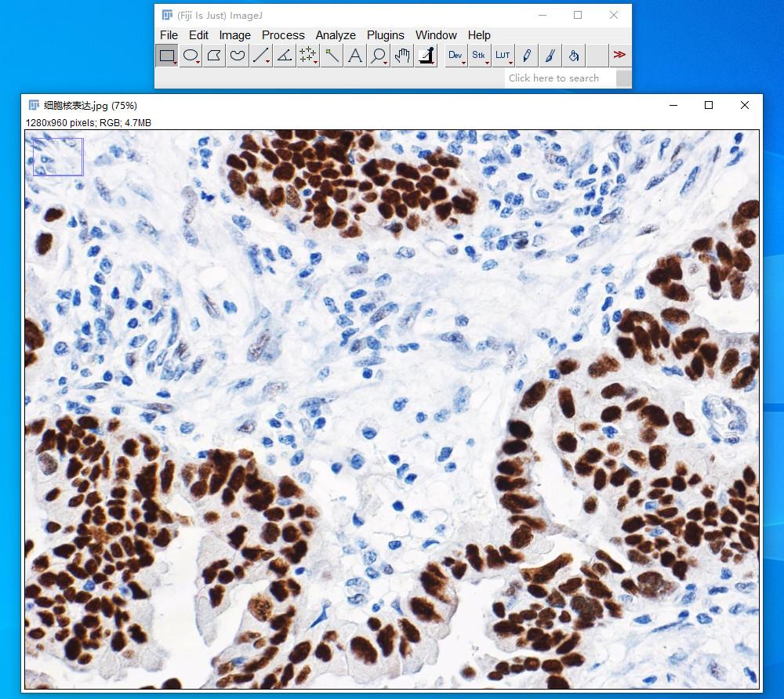This screenshot has height=699, width=784.
Task: Choose the Polygon selection tool
Action: click(x=214, y=56)
